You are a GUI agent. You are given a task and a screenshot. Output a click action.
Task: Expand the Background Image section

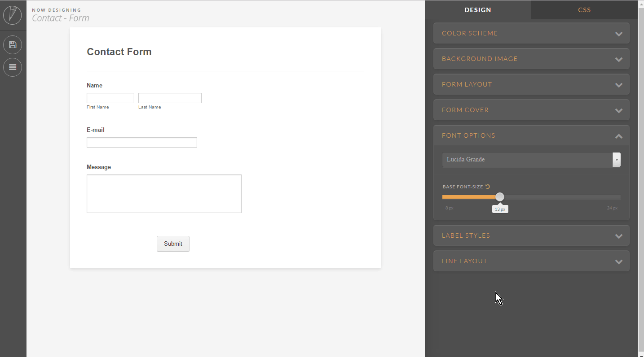(531, 59)
